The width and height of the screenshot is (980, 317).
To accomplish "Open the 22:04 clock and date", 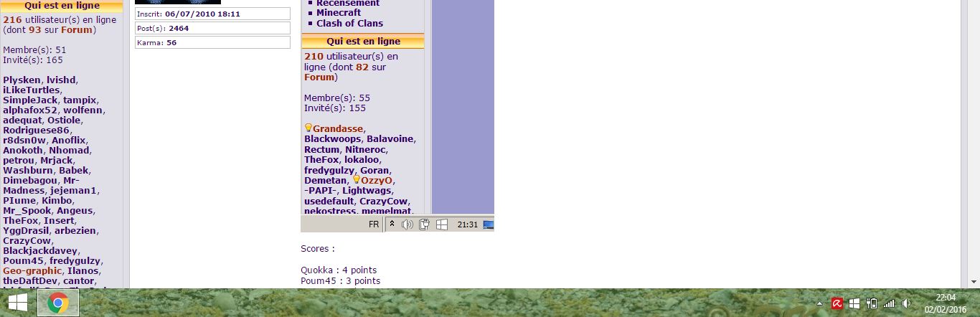I will (x=946, y=303).
